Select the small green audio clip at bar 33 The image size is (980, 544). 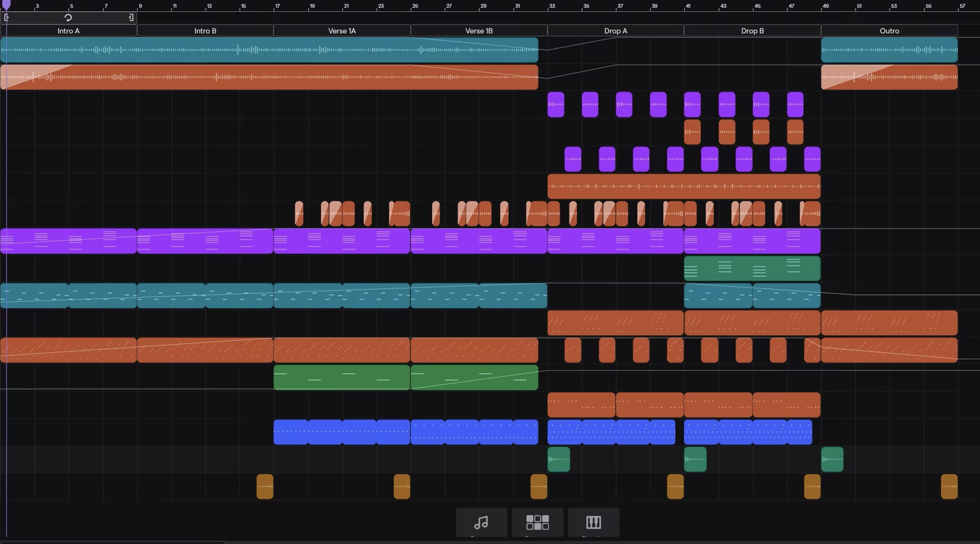click(x=558, y=459)
